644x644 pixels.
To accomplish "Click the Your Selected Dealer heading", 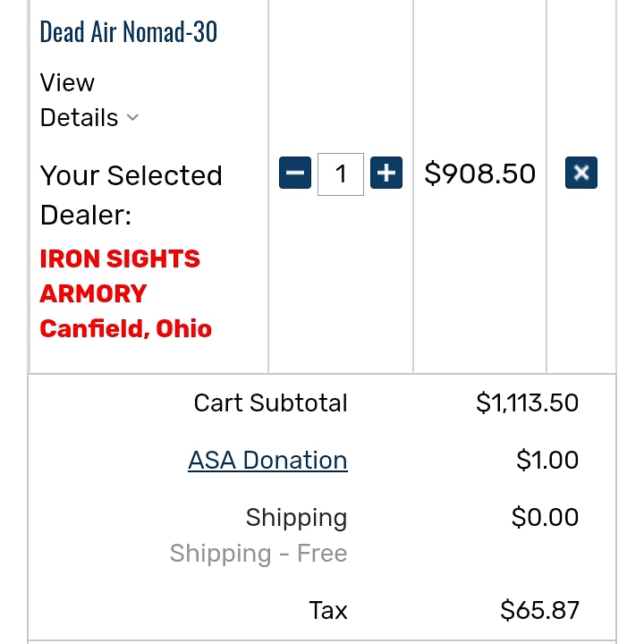I will tap(131, 195).
